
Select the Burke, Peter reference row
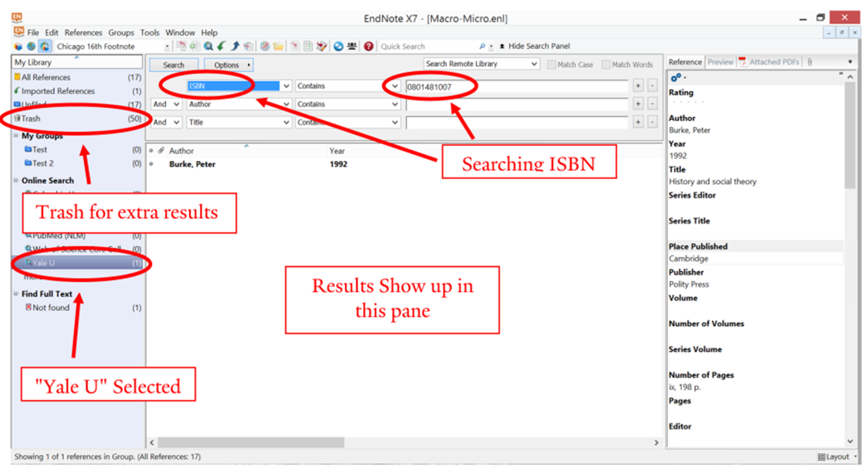(404, 164)
